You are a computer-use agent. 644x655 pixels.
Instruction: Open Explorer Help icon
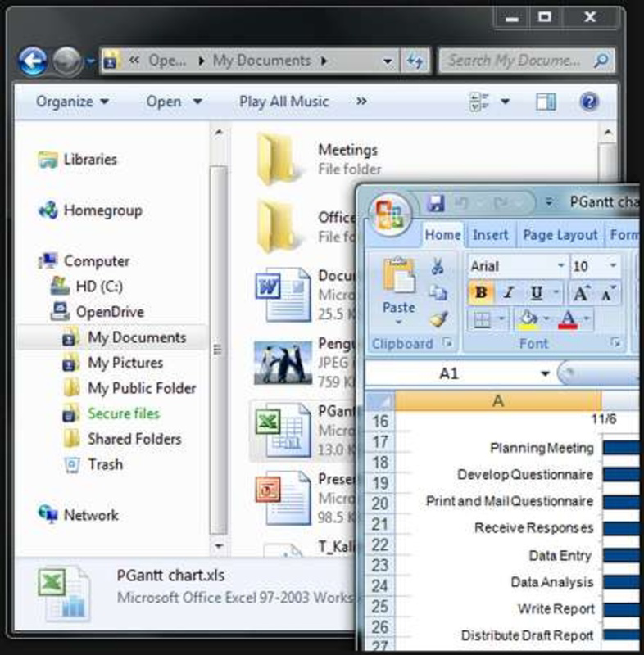(589, 102)
